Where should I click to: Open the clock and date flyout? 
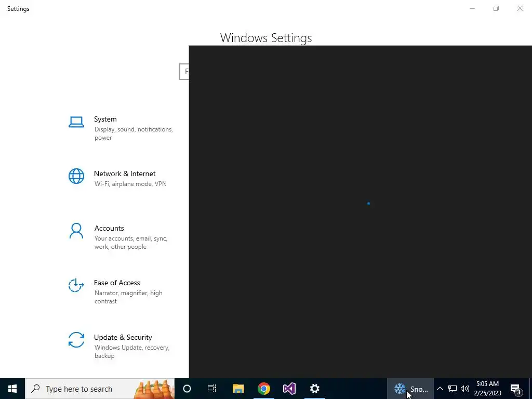tap(487, 389)
